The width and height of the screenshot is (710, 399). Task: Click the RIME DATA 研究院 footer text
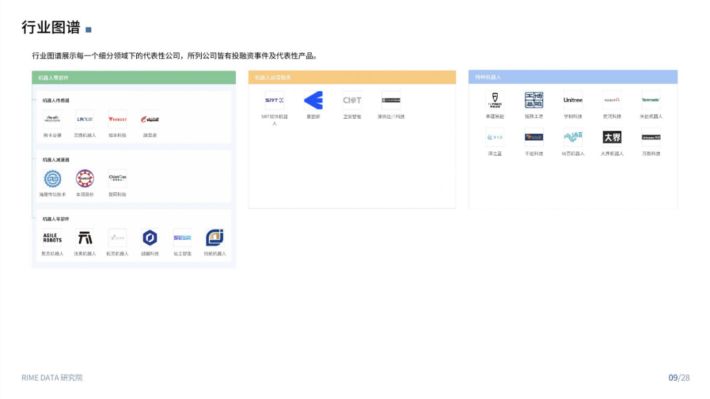click(52, 378)
